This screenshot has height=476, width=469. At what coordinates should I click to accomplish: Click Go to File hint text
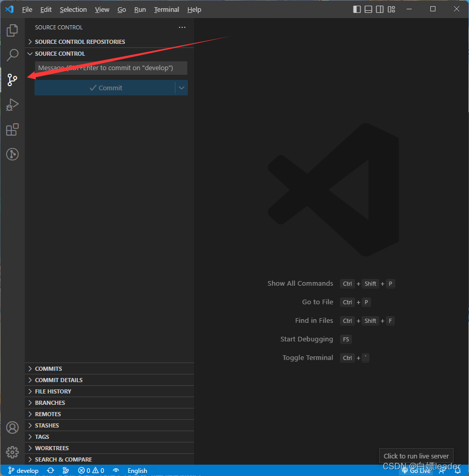click(317, 302)
